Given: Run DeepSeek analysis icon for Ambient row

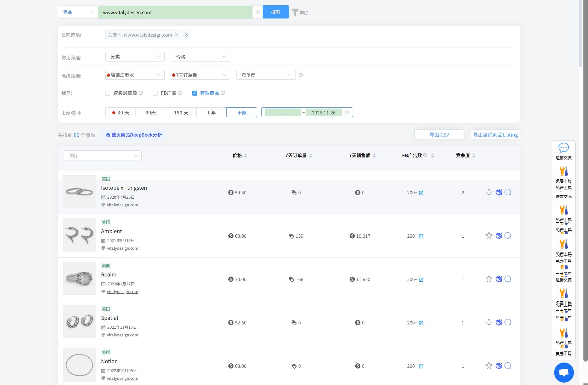Looking at the screenshot, I should (x=499, y=236).
